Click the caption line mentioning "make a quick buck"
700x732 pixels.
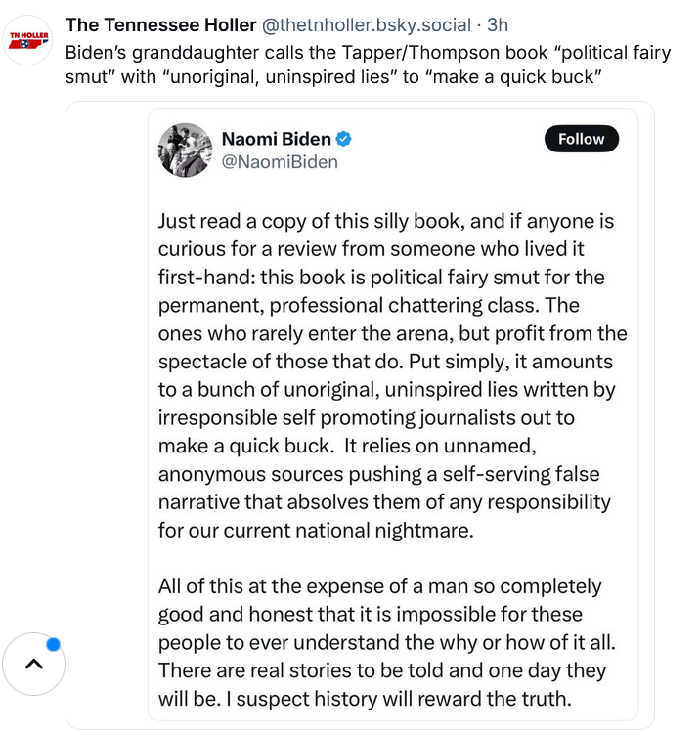[x=333, y=77]
